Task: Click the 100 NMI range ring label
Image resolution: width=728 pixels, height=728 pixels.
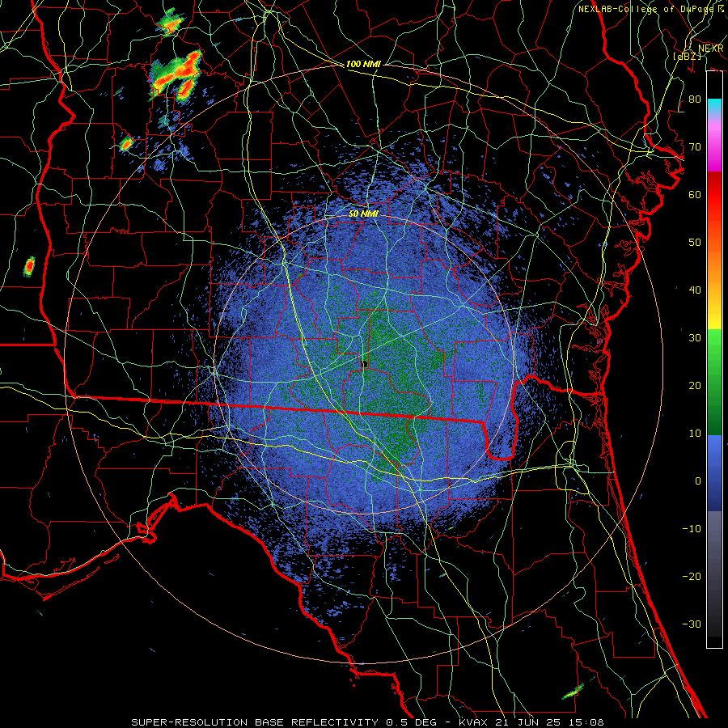Action: coord(363,64)
